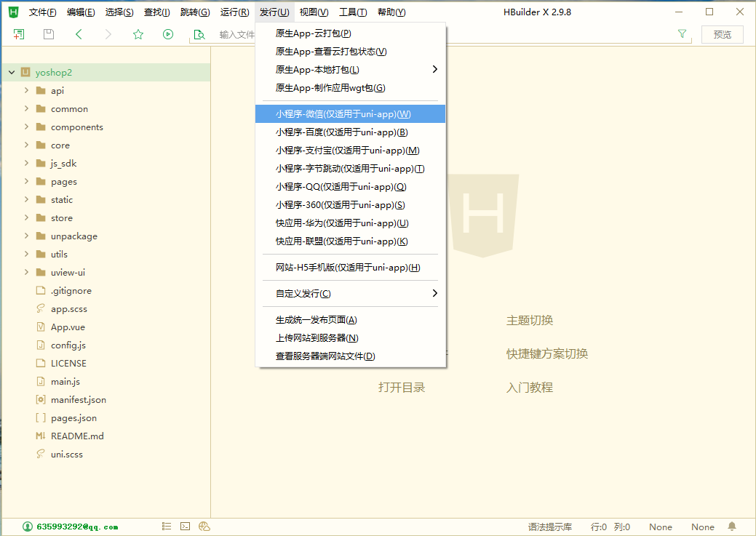756x536 pixels.
Task: Expand the core folder chevron
Action: pyautogui.click(x=26, y=145)
